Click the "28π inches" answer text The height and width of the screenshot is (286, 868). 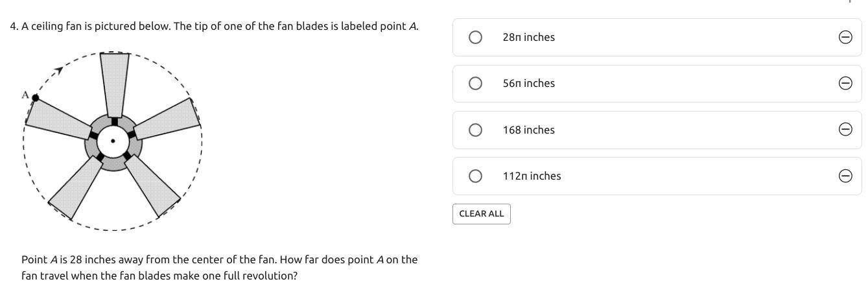[x=528, y=38]
